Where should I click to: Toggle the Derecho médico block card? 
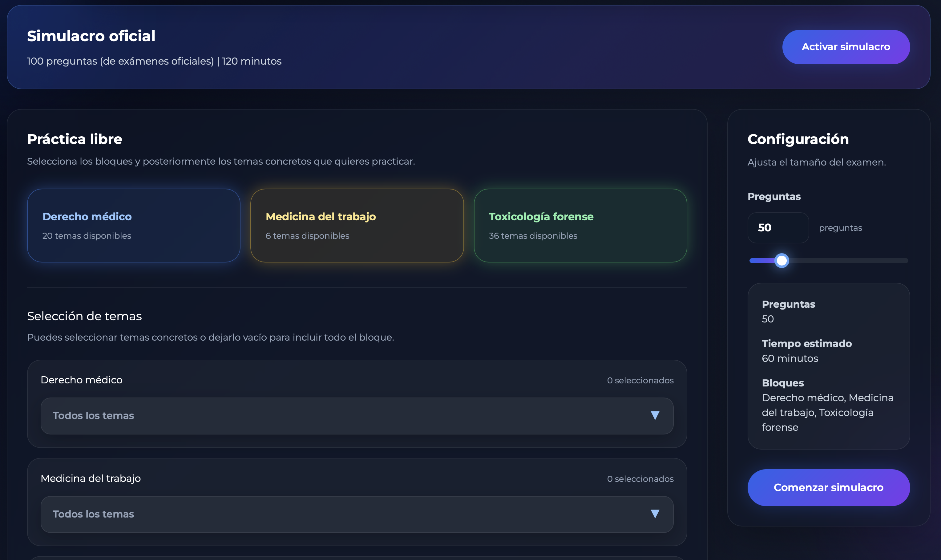[134, 225]
